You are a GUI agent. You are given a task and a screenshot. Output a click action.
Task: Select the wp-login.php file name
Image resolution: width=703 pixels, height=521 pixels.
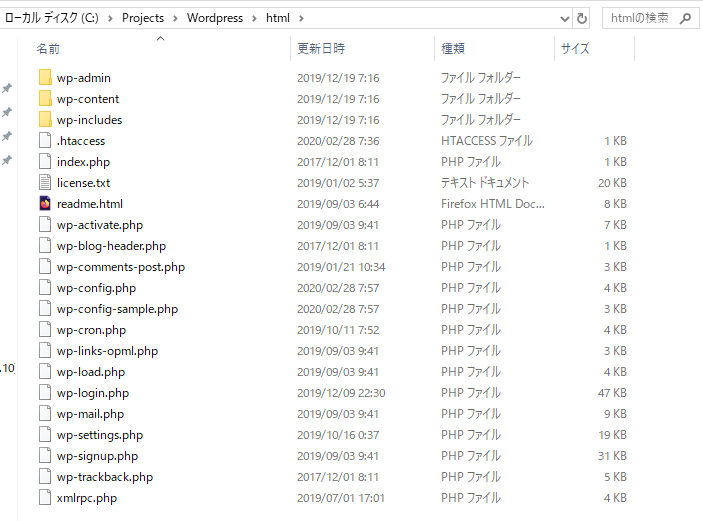93,393
